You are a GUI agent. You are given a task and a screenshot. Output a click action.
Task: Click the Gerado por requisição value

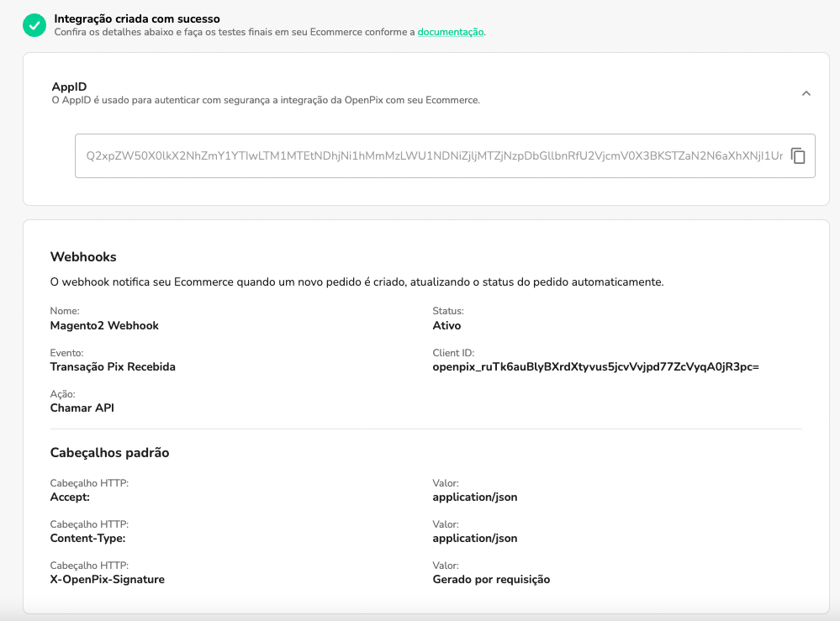click(491, 580)
